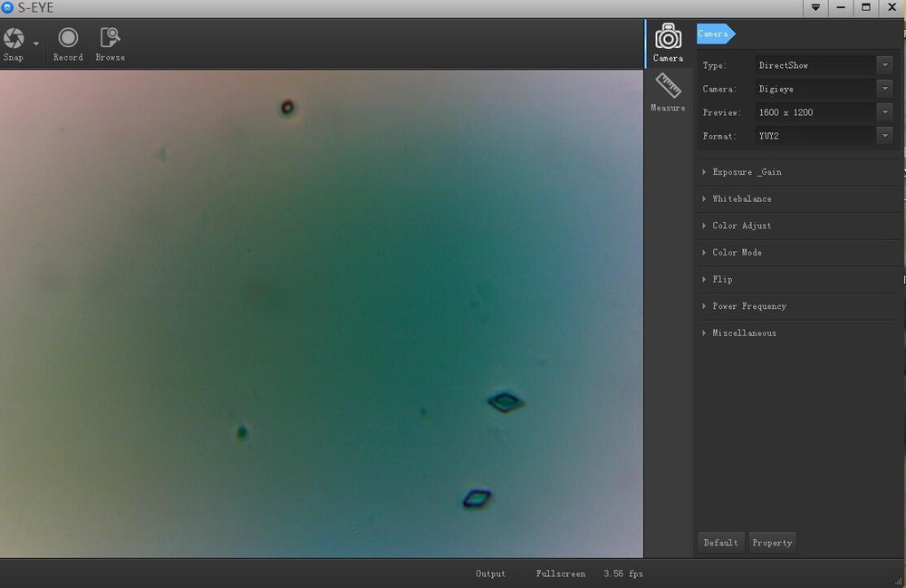Click the Property button
This screenshot has width=906, height=588.
pyautogui.click(x=772, y=543)
